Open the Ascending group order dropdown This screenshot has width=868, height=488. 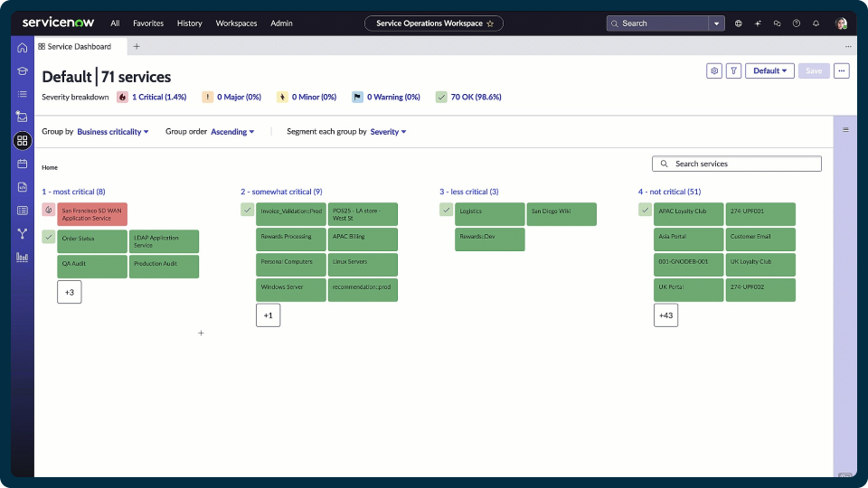(x=232, y=132)
